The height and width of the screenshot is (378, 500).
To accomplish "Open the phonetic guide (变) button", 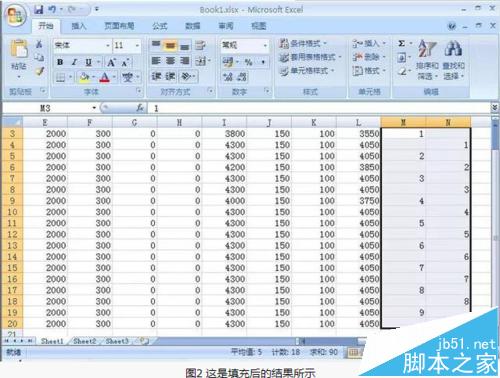I will (127, 78).
